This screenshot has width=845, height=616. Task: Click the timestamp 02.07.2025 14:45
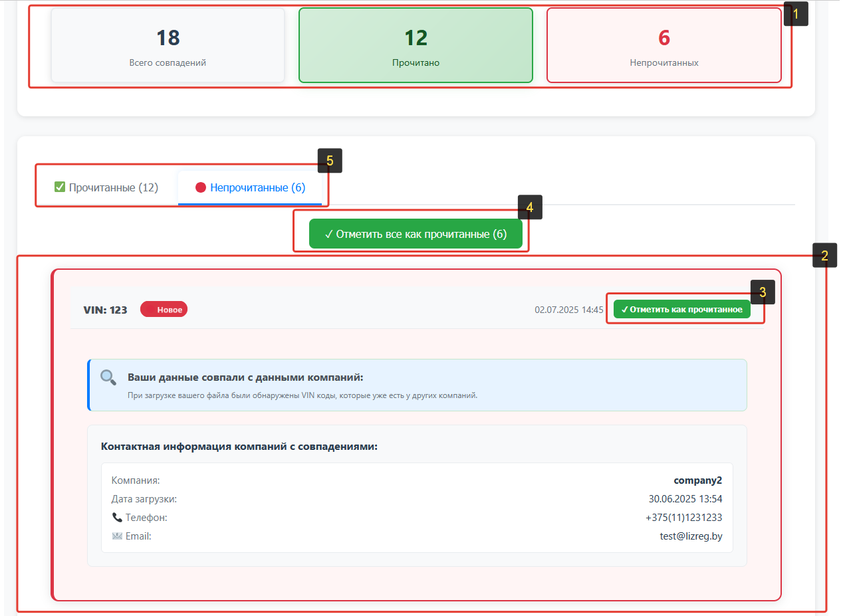(x=568, y=310)
